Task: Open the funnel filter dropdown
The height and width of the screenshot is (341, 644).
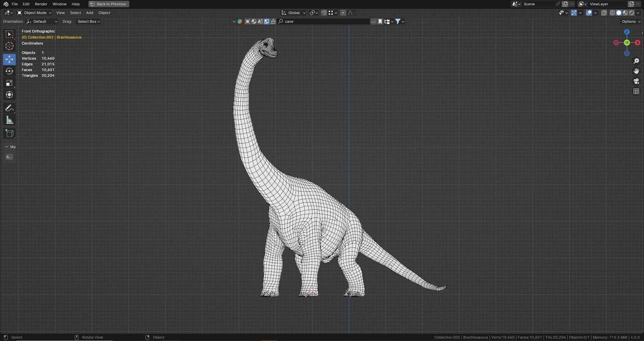Action: [x=399, y=21]
